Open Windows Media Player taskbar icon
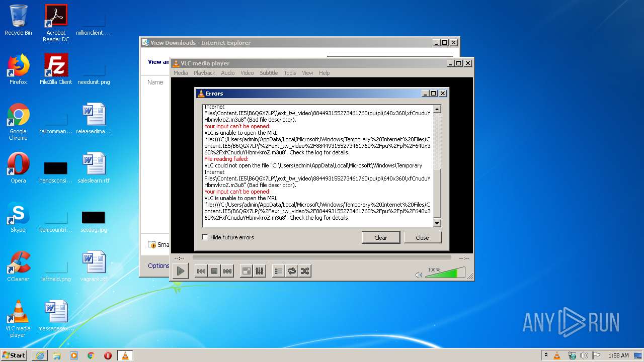Viewport: 644px width, 362px height. click(x=74, y=355)
